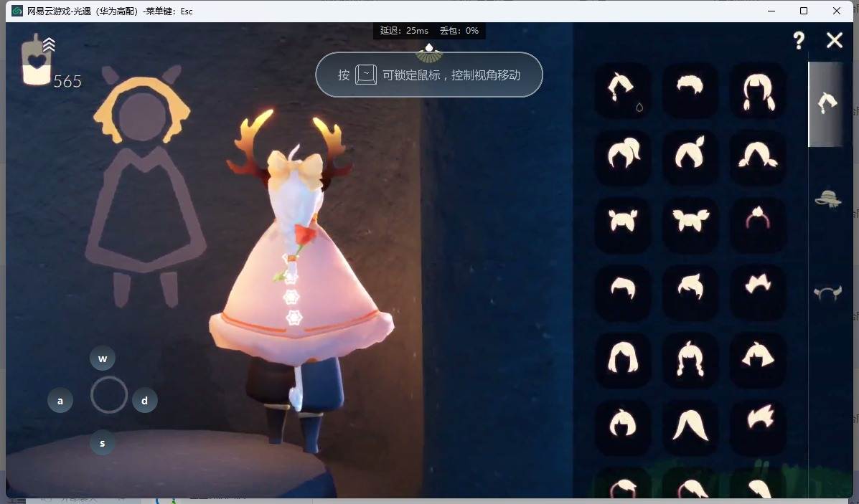The height and width of the screenshot is (504, 859).
Task: Select the high ponytail hairstyle in the second row
Action: (x=622, y=158)
